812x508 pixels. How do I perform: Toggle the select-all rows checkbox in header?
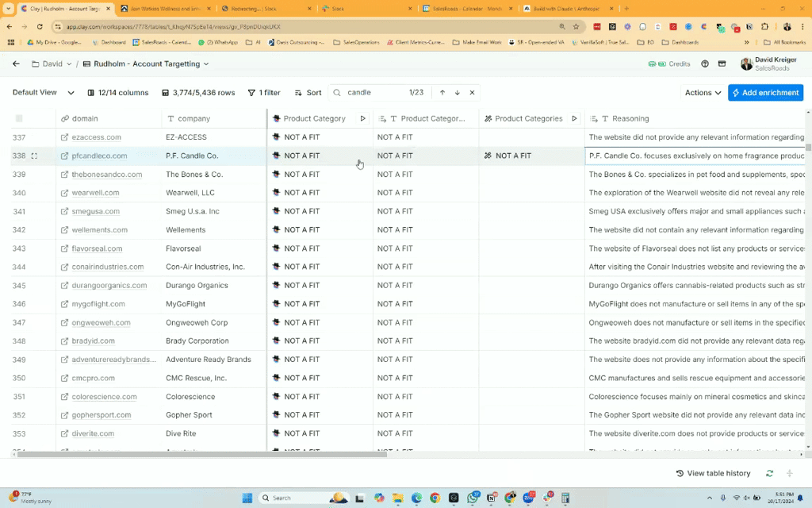(x=19, y=118)
